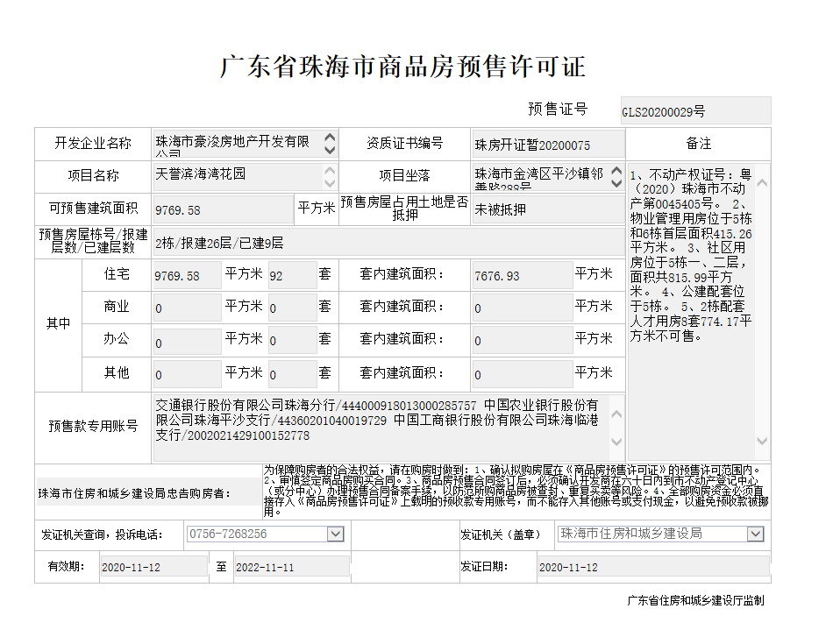
Task: Expand the 发证机关 issuing authority dropdown
Action: 755,534
